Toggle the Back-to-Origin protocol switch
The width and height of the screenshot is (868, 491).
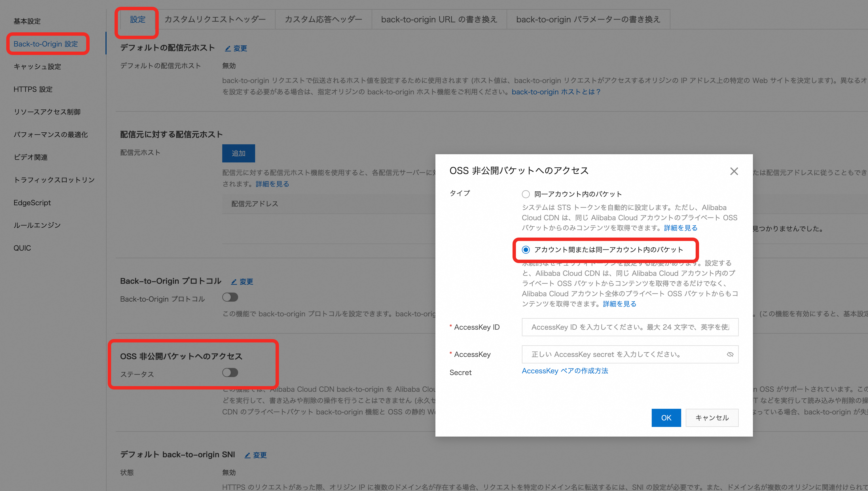click(x=230, y=297)
